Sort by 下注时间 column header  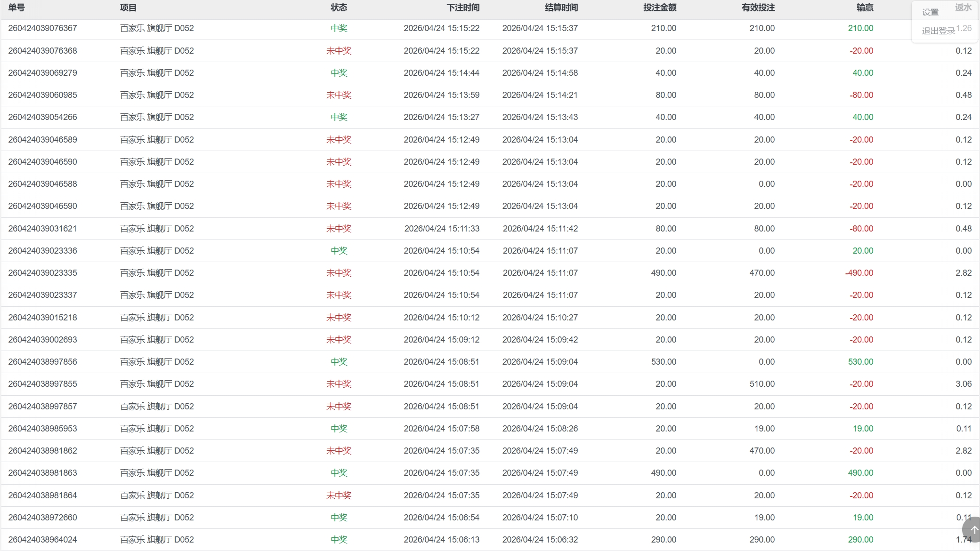point(463,8)
